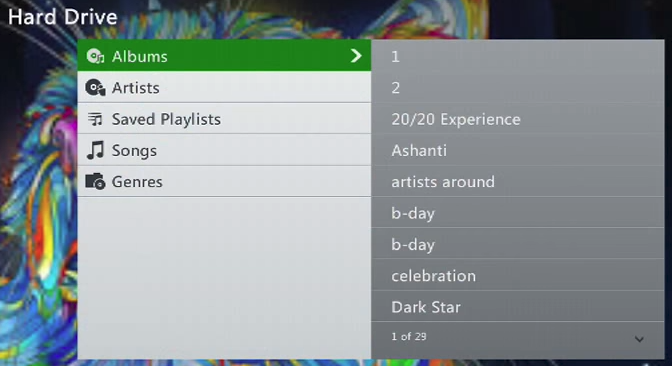Viewport: 672px width, 366px height.
Task: Show more albums with the down chevron
Action: pos(639,339)
